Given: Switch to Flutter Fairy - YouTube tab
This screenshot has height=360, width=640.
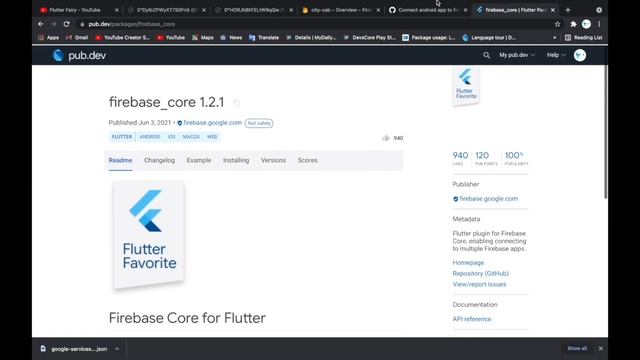Looking at the screenshot, I should 75,10.
